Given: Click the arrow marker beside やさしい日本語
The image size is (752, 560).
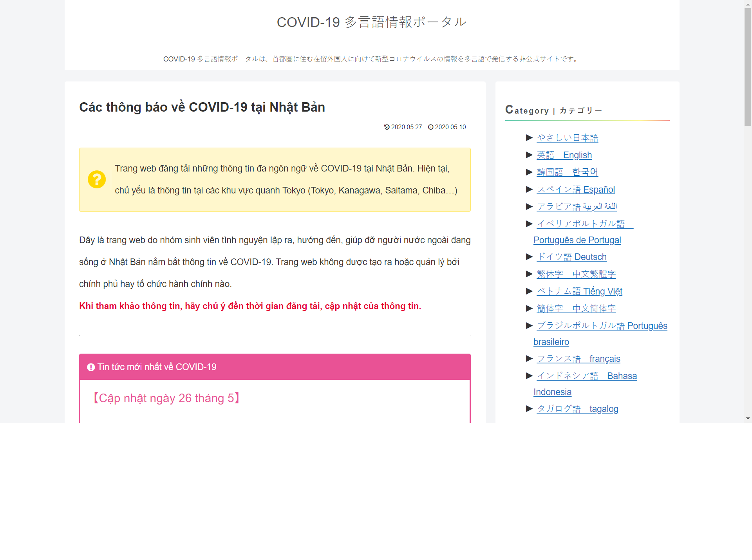Looking at the screenshot, I should click(528, 138).
